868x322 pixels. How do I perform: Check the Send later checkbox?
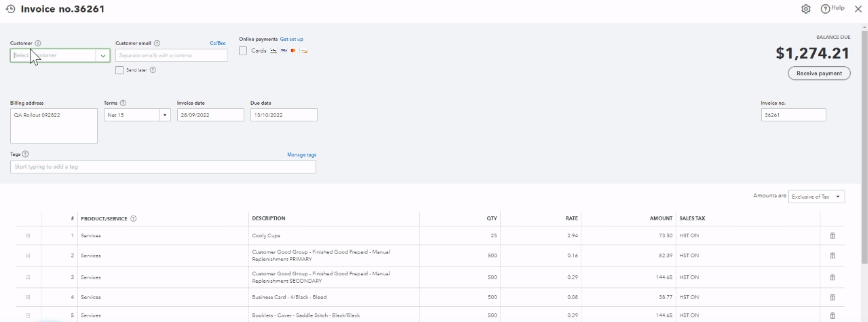(x=119, y=70)
